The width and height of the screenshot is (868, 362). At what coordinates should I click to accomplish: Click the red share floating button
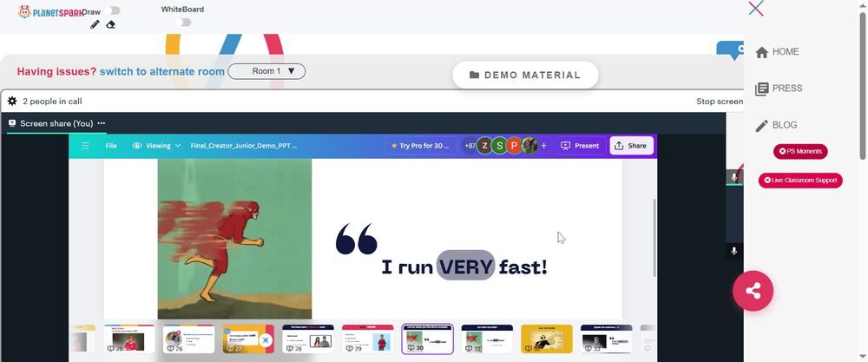coord(753,291)
